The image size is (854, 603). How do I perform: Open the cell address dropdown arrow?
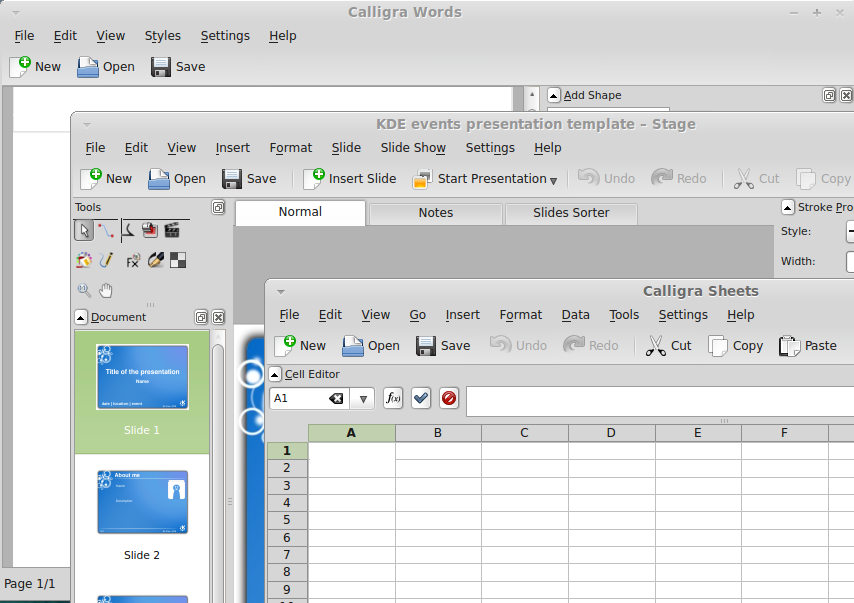click(x=363, y=398)
